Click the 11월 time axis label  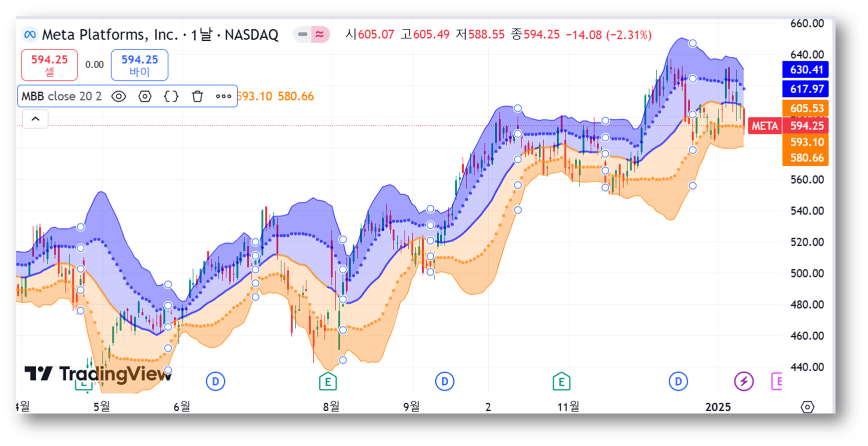tap(569, 406)
